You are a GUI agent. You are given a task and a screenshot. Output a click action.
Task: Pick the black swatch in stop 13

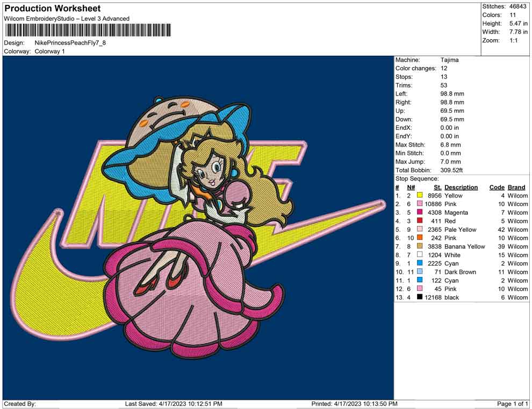(x=420, y=297)
